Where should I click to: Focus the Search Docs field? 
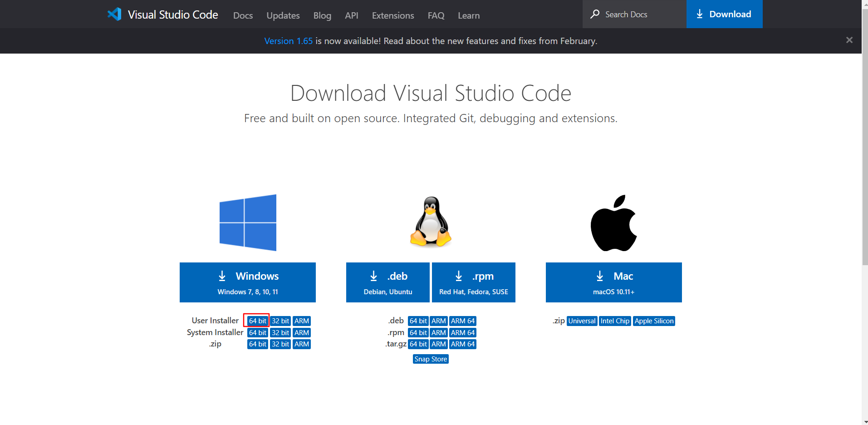(634, 14)
